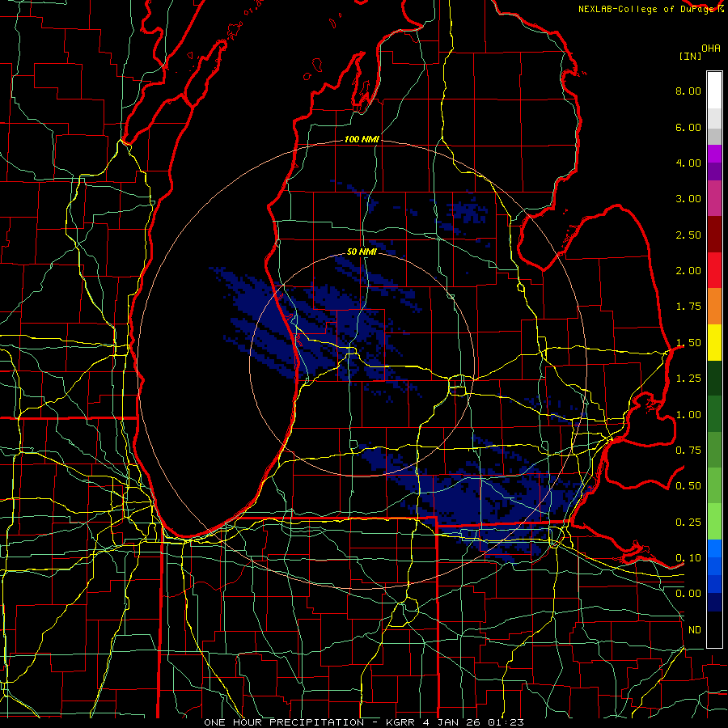The height and width of the screenshot is (728, 728).
Task: Select the bright red swatch beside 2.00
Action: 714,270
